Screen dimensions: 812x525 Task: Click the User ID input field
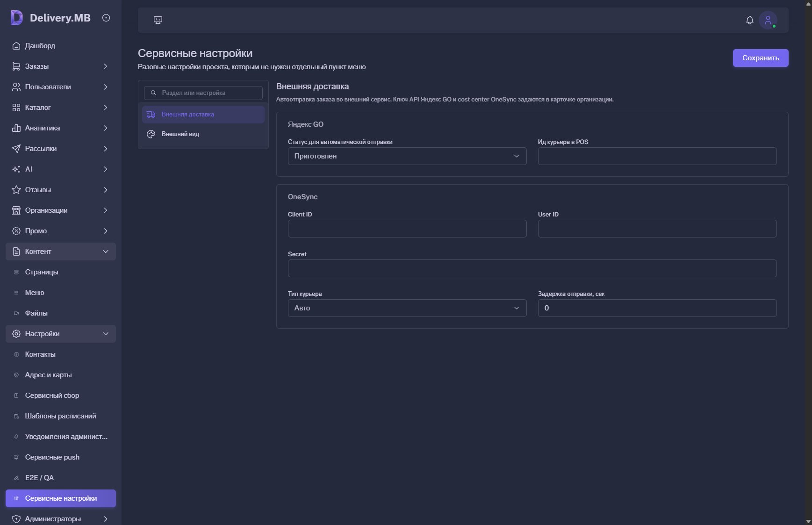pos(657,229)
